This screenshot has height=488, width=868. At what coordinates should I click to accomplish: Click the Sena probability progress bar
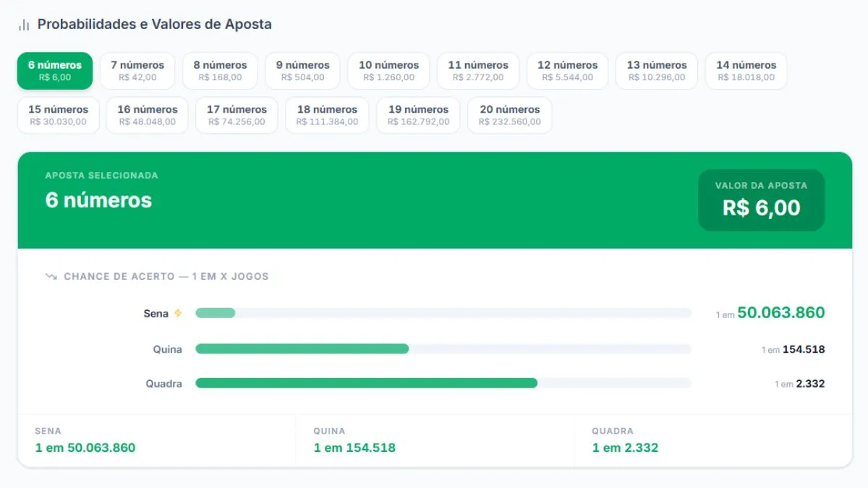pos(443,313)
